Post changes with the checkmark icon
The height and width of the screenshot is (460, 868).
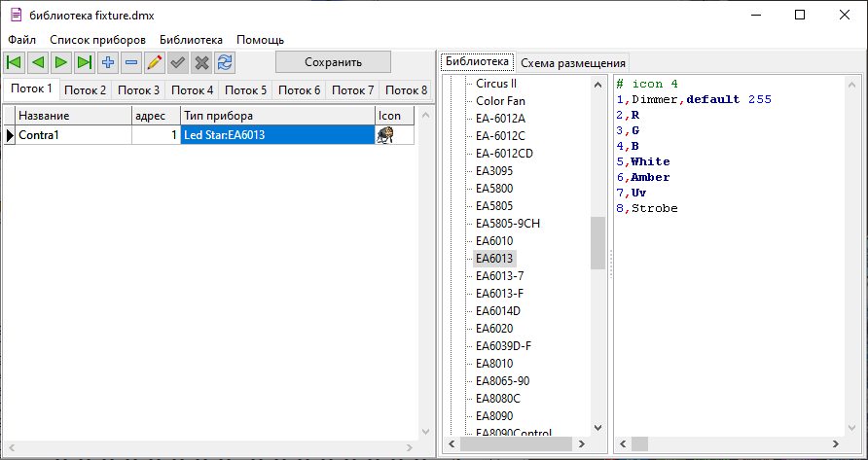click(x=178, y=62)
